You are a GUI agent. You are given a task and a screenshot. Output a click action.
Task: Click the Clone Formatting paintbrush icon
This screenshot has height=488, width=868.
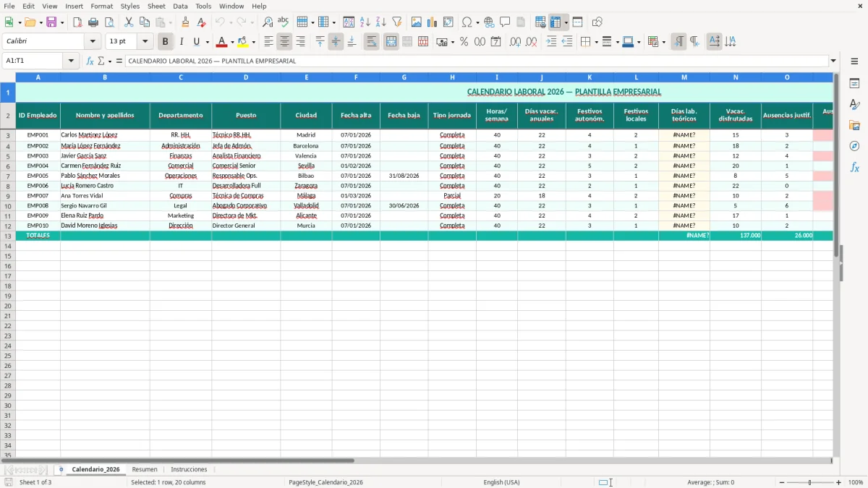186,22
